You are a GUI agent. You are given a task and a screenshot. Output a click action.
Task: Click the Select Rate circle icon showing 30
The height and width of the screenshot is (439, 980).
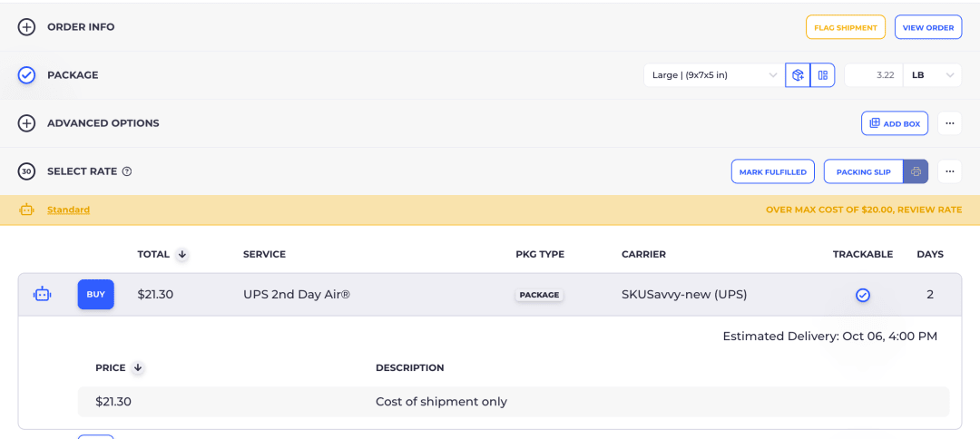click(26, 171)
